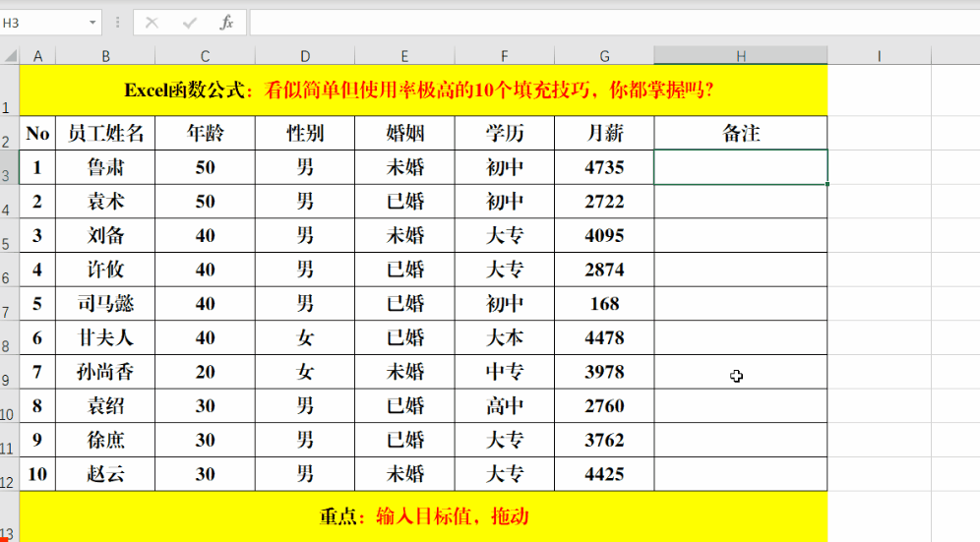Select column A header

37,56
